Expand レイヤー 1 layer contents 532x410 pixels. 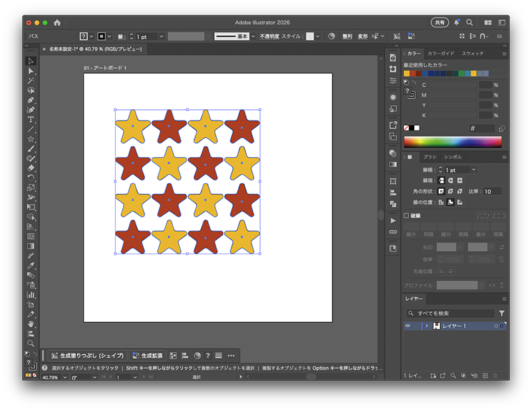[426, 326]
